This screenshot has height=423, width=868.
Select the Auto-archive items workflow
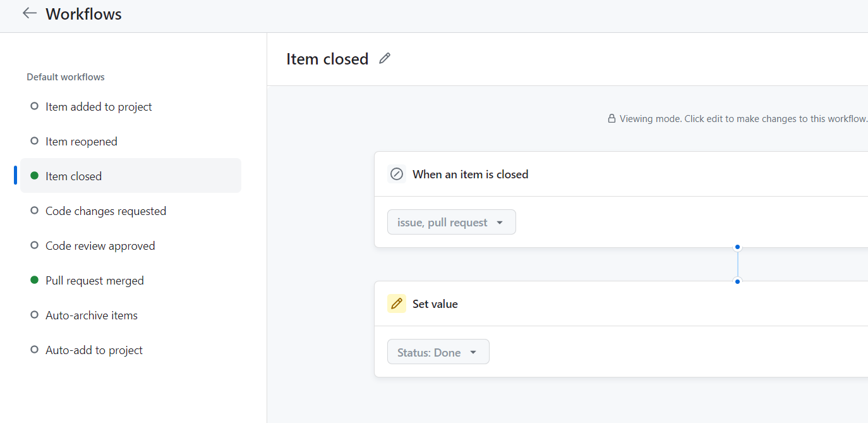tap(92, 316)
